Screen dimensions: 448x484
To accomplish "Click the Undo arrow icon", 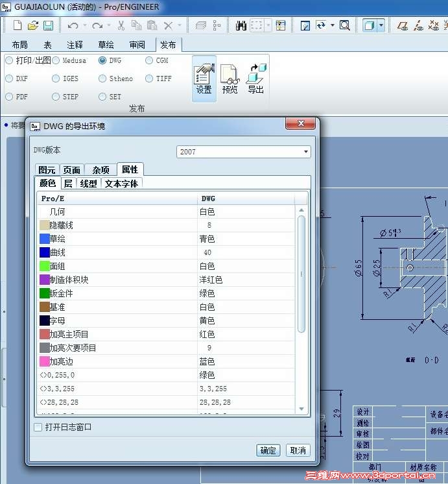I will pyautogui.click(x=73, y=25).
